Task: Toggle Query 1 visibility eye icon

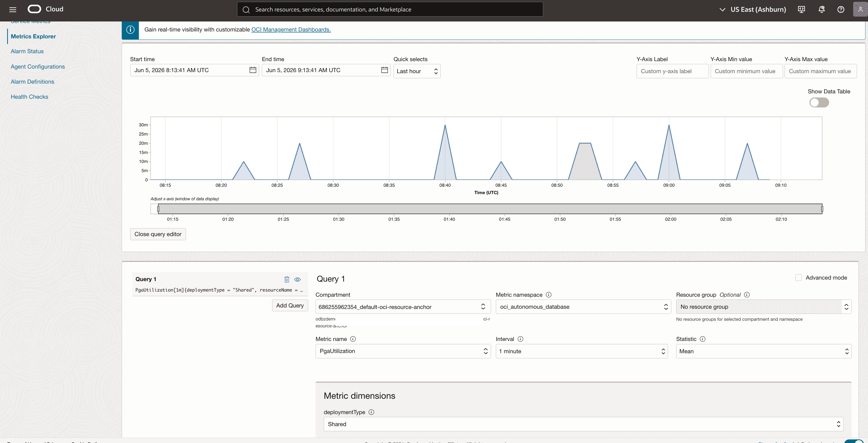Action: tap(297, 279)
